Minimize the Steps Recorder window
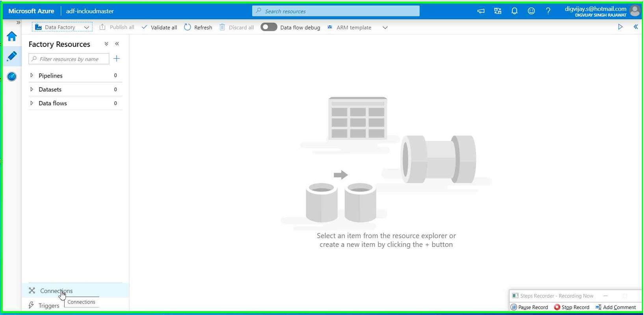 click(606, 296)
